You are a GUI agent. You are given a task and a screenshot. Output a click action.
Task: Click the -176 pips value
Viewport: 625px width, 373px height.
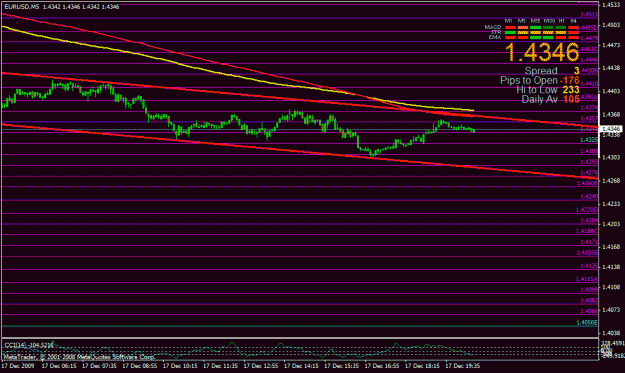pyautogui.click(x=570, y=80)
